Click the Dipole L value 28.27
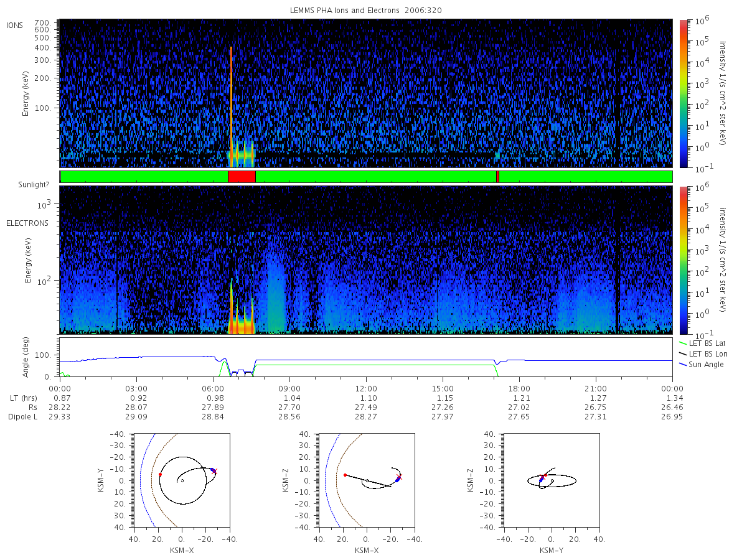Screen dimensions: 747x560 click(x=366, y=416)
